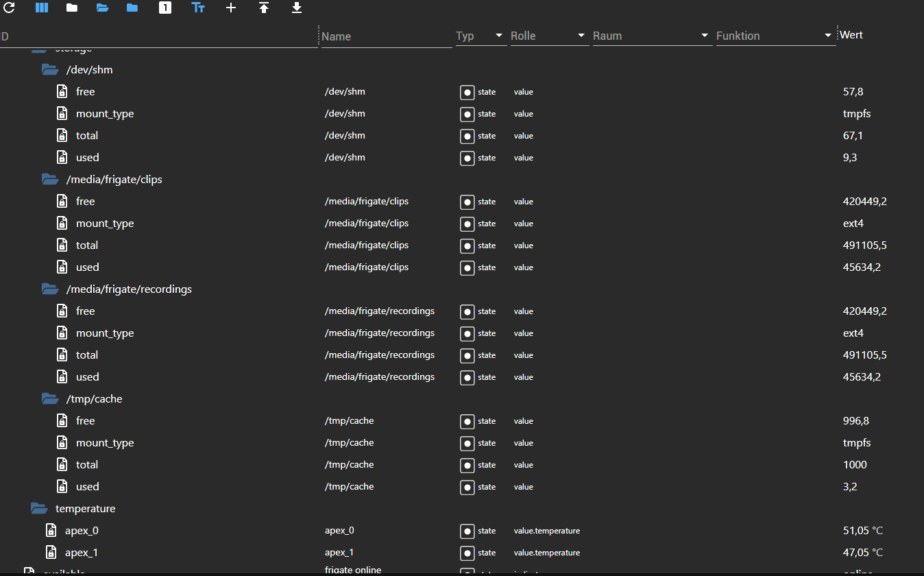Click the 51,05 °C value for apex_0
The width and height of the screenshot is (924, 576).
coord(863,531)
